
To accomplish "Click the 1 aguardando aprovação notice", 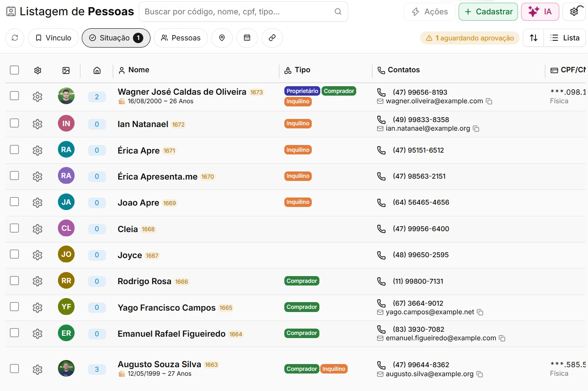I will [470, 38].
